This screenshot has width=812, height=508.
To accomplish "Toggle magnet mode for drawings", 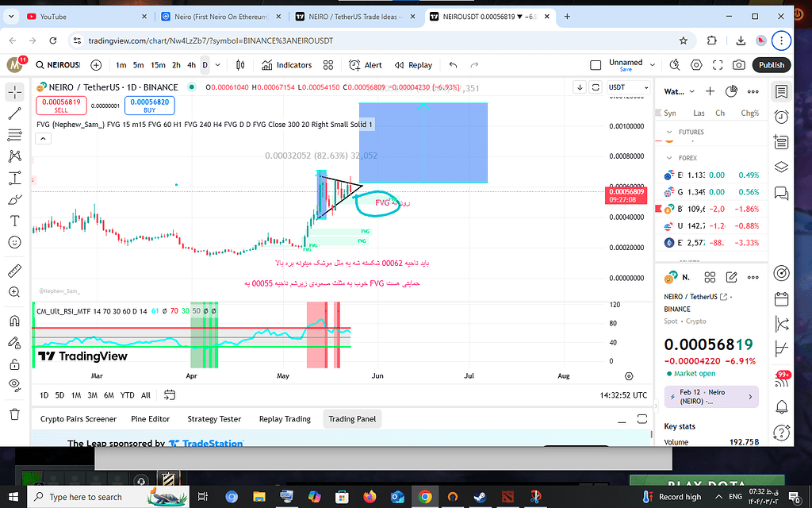I will (x=15, y=321).
